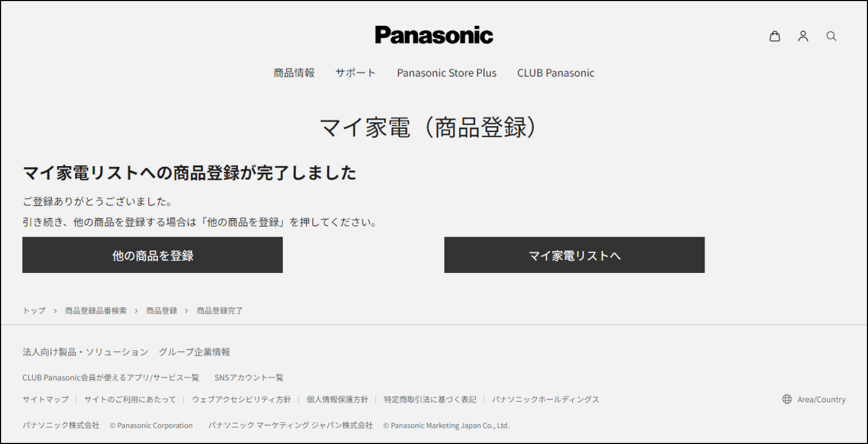The image size is (868, 444).
Task: Click © Panasonic Corporation copyright text
Action: tap(151, 425)
